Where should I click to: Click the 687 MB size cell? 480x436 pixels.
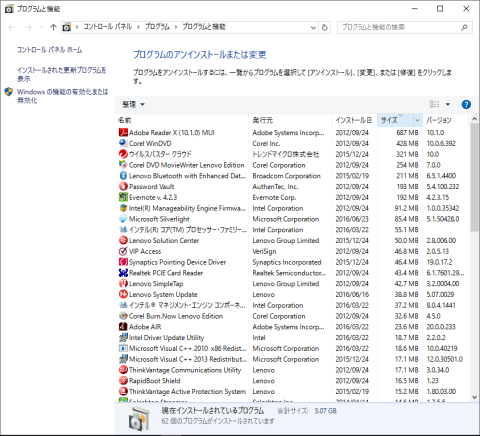pos(407,133)
